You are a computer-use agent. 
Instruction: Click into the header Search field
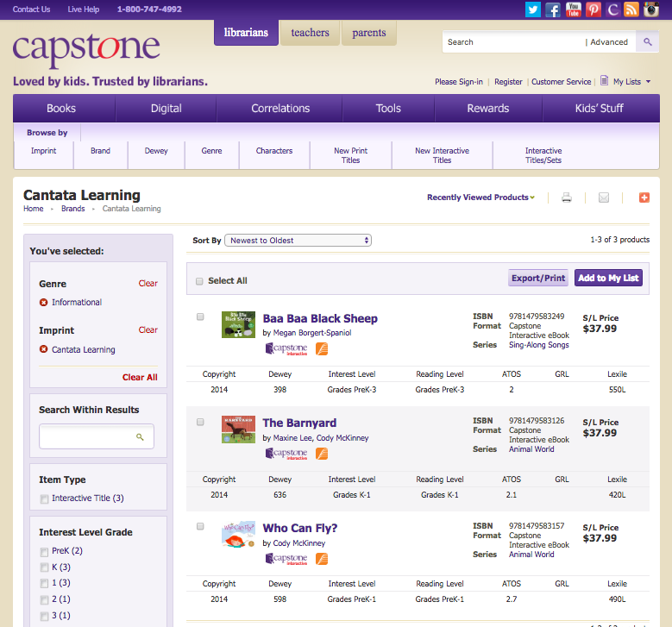coord(513,42)
